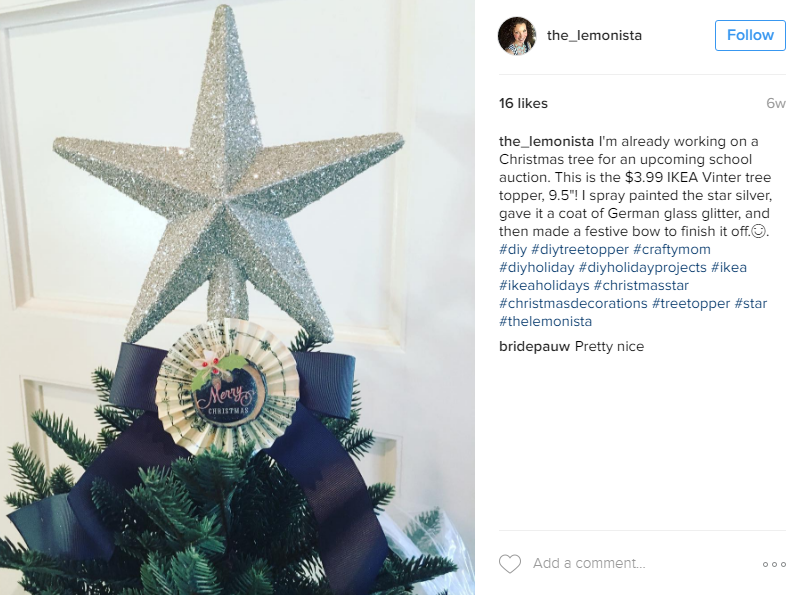Open the_lemonista profile avatar picture
This screenshot has width=808, height=595.
[x=517, y=36]
